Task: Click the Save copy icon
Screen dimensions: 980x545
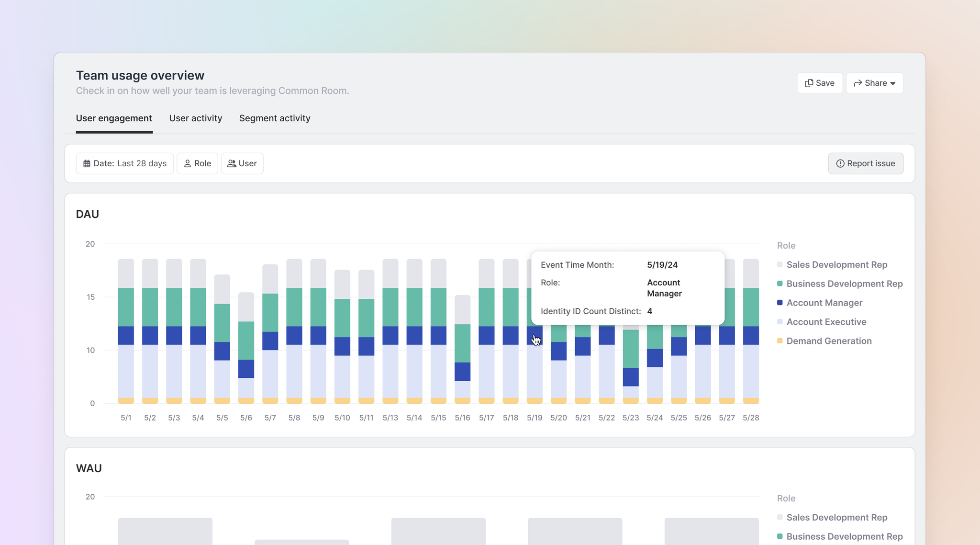Action: (x=809, y=83)
